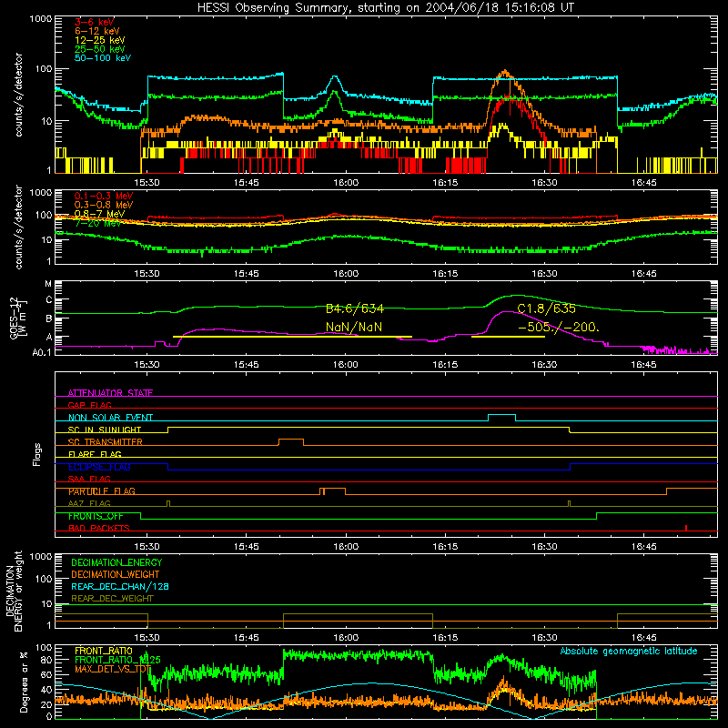
Task: Click the orange MAX_DET_VS_TOT legend label
Action: tap(113, 669)
